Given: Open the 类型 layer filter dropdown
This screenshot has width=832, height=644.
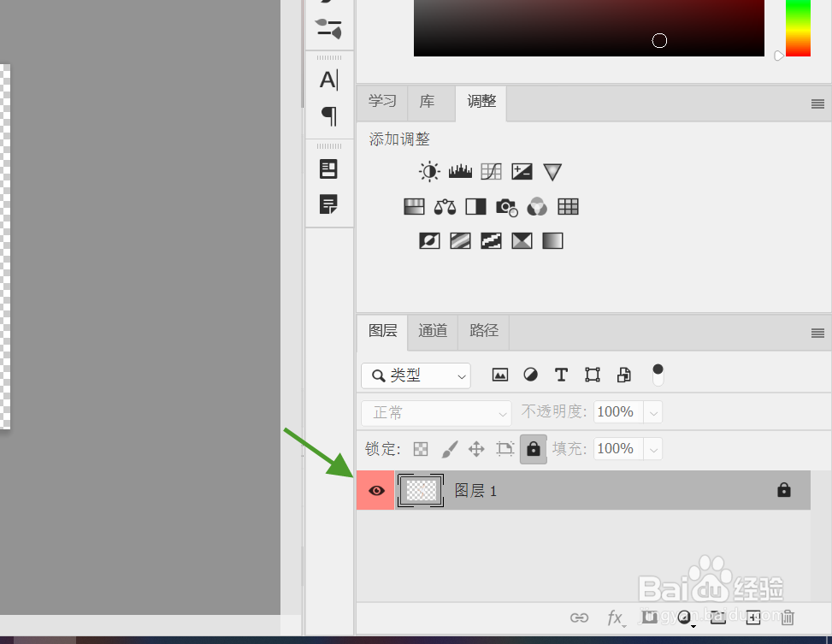Looking at the screenshot, I should (x=416, y=375).
